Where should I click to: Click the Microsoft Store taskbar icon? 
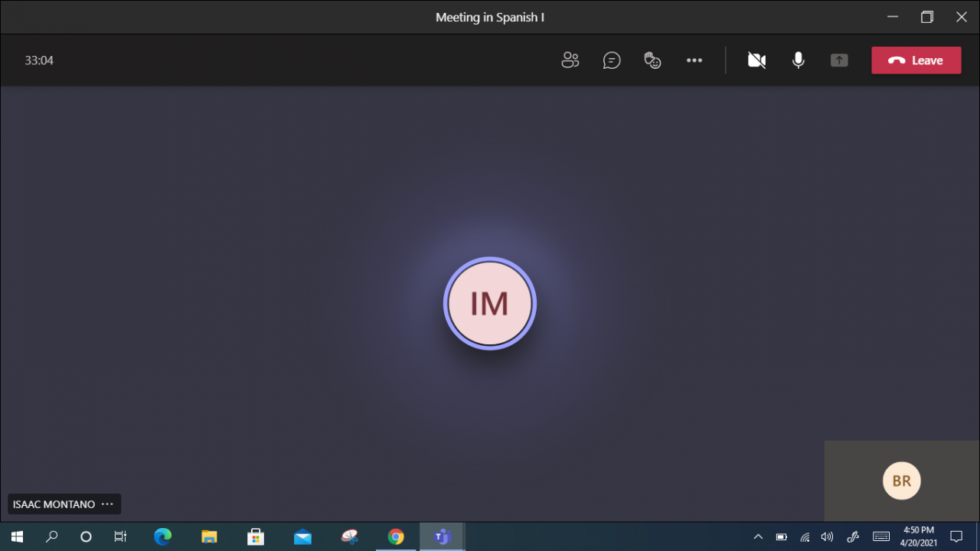point(256,536)
